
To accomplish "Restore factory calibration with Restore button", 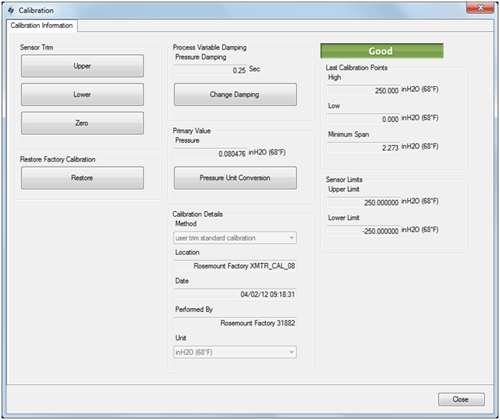I will point(82,178).
